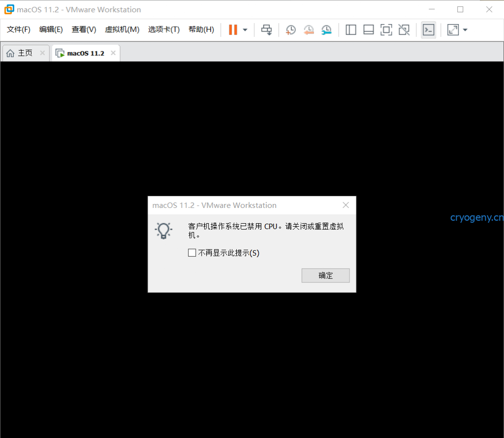Click the orange pause VM icon
The width and height of the screenshot is (504, 438).
(233, 30)
